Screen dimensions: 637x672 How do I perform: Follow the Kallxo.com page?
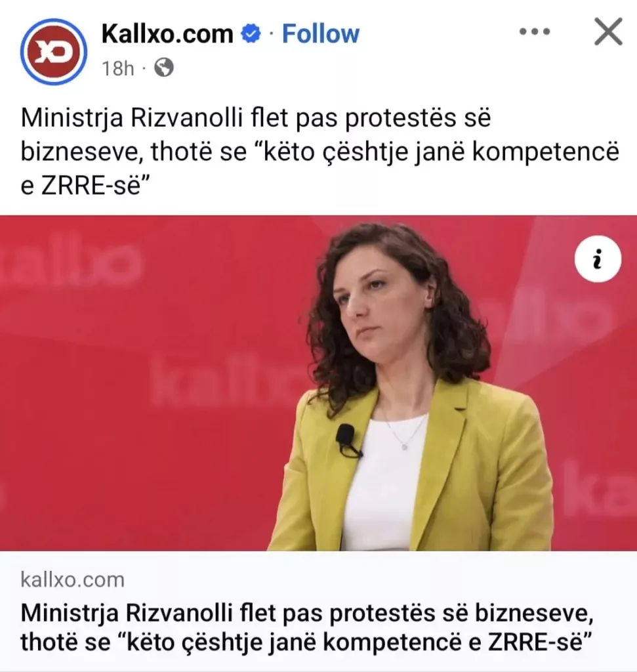320,34
